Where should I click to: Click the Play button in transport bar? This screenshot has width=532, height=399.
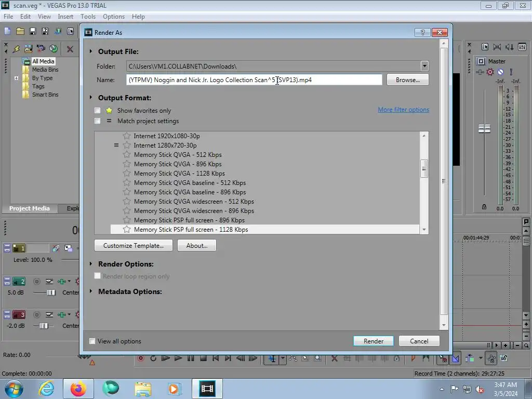pyautogui.click(x=178, y=358)
